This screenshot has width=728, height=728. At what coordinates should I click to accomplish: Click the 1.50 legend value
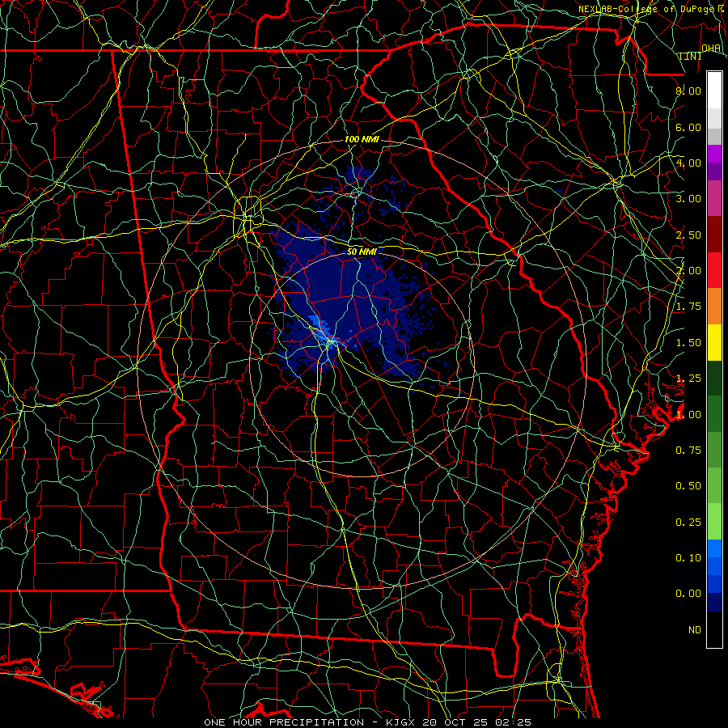[688, 343]
